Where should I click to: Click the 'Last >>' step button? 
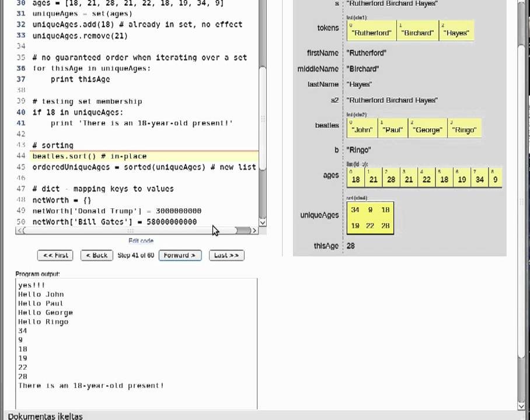click(226, 256)
